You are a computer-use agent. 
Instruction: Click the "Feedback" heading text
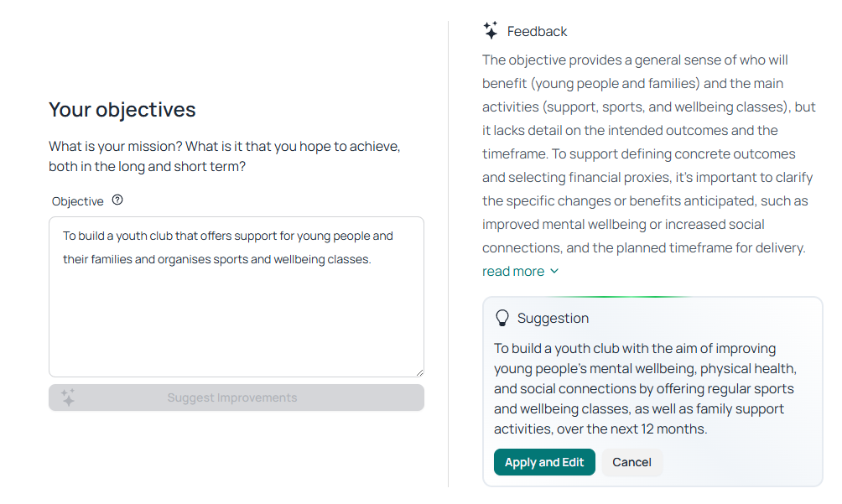538,32
